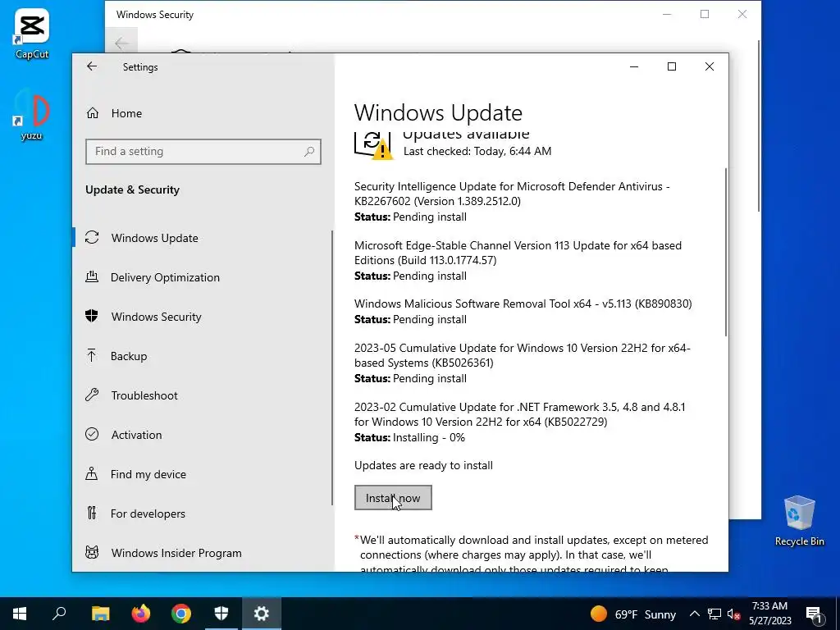Click the Windows Update sync arrows sidebar icon
This screenshot has width=840, height=630.
(x=92, y=237)
